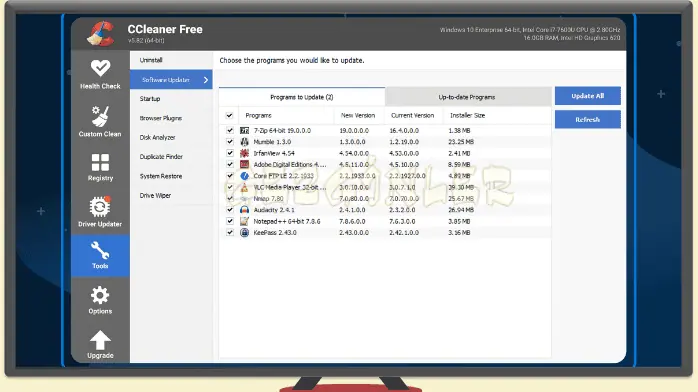The width and height of the screenshot is (698, 392).
Task: Click the KeePass lock icon
Action: pyautogui.click(x=244, y=233)
